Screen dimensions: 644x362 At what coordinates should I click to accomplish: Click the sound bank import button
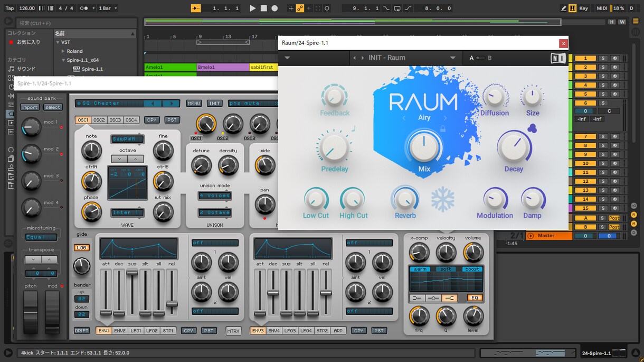(30, 107)
